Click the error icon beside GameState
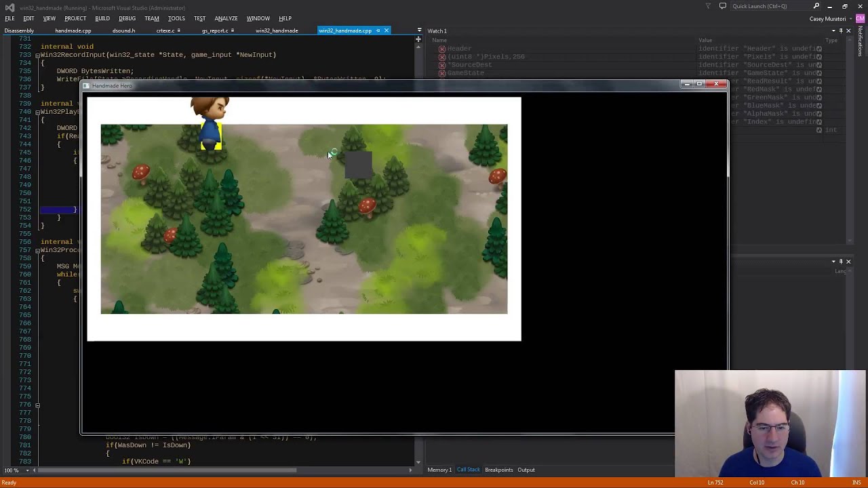Image resolution: width=868 pixels, height=488 pixels. pos(441,73)
